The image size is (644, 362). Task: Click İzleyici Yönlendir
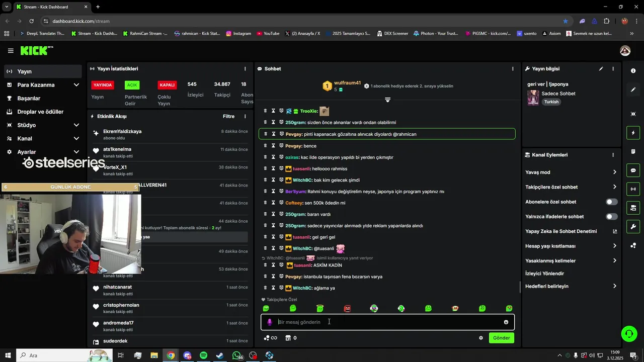[x=544, y=274]
